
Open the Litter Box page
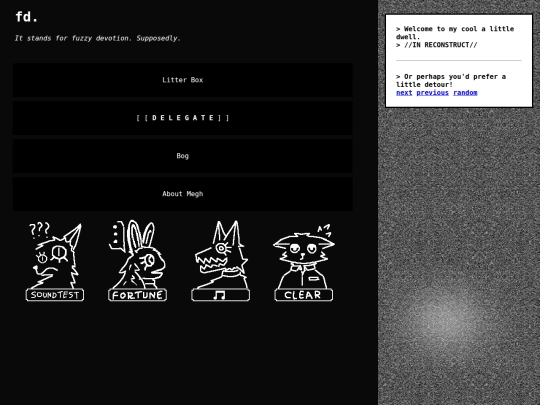(183, 80)
